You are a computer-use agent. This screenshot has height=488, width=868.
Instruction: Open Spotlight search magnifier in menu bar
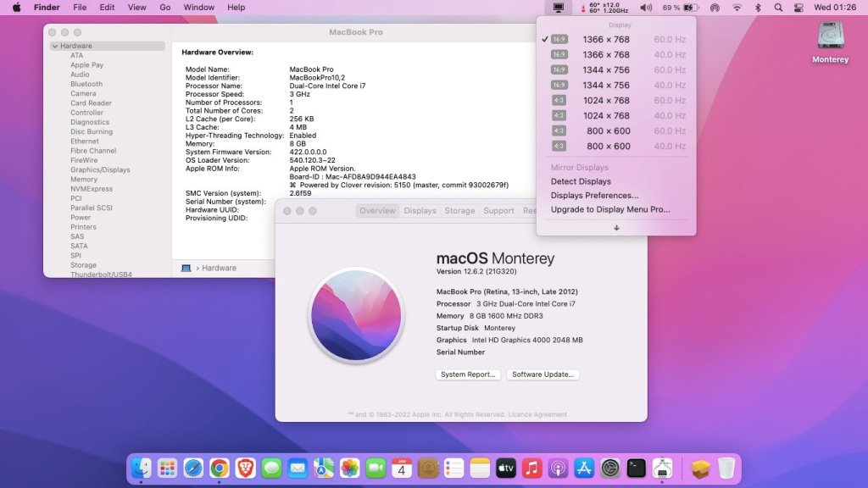click(x=778, y=8)
